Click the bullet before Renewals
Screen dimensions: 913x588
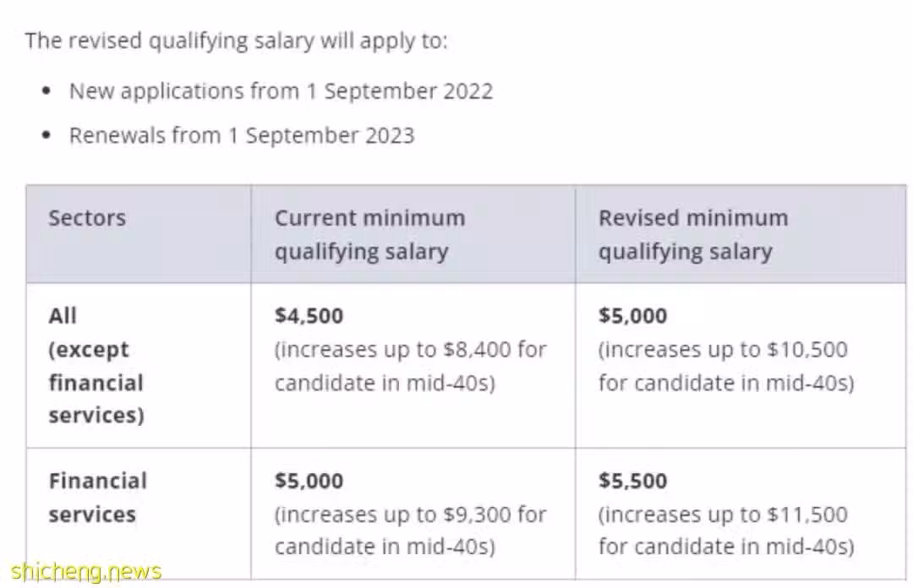click(x=46, y=136)
